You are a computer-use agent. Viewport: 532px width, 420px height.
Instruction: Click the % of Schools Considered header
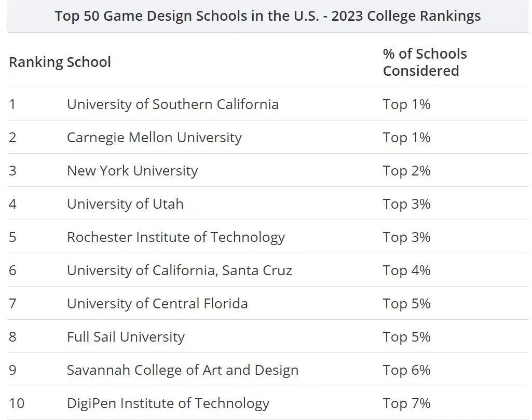pyautogui.click(x=425, y=62)
